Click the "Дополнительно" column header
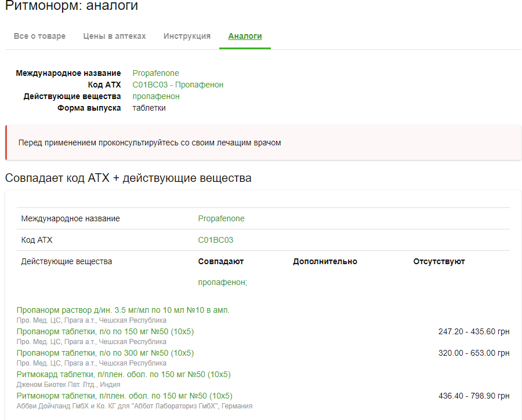This screenshot has height=420, width=522. coord(325,262)
